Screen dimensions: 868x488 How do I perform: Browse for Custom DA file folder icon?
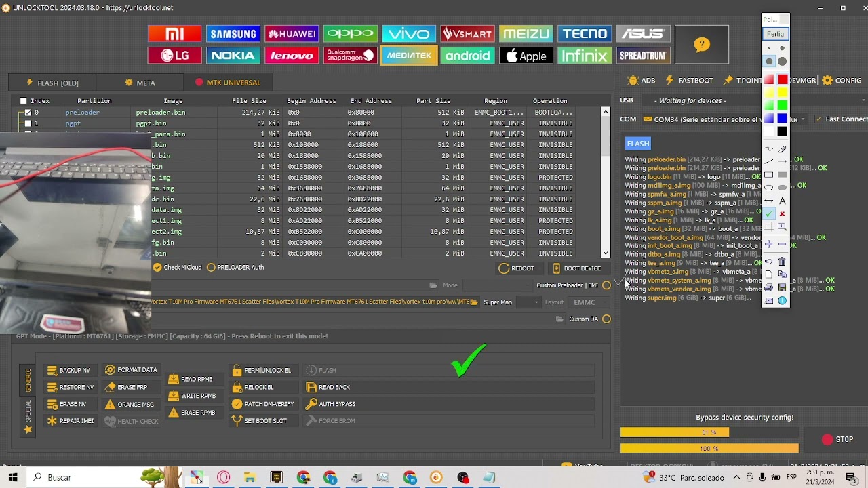pyautogui.click(x=559, y=319)
